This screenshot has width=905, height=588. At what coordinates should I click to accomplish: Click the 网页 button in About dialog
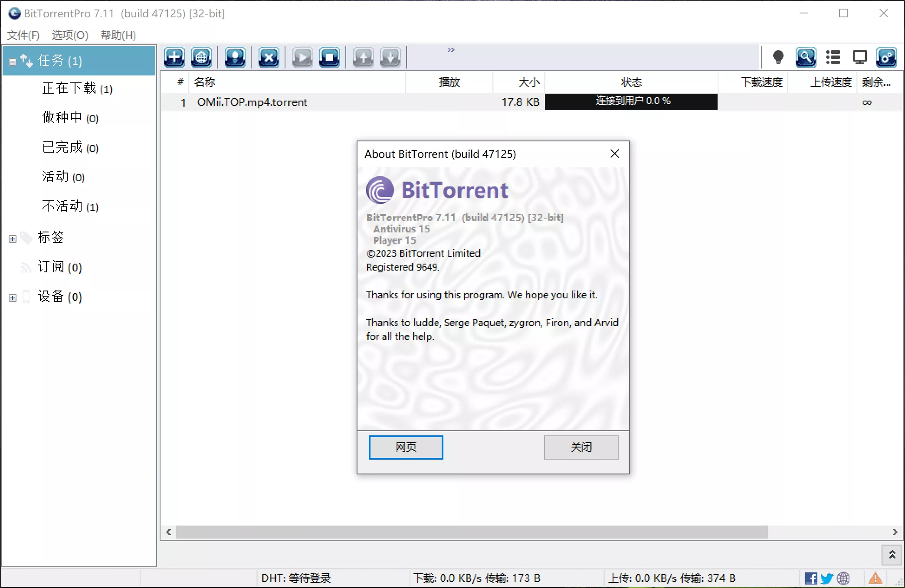click(x=406, y=447)
